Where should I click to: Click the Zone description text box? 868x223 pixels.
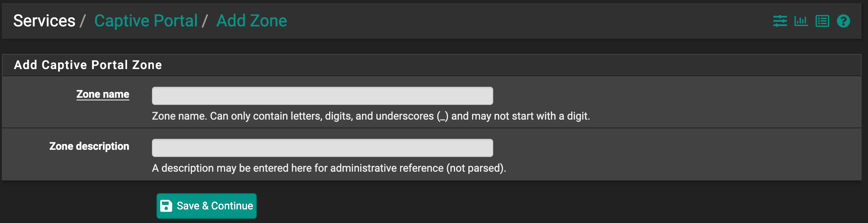[322, 148]
